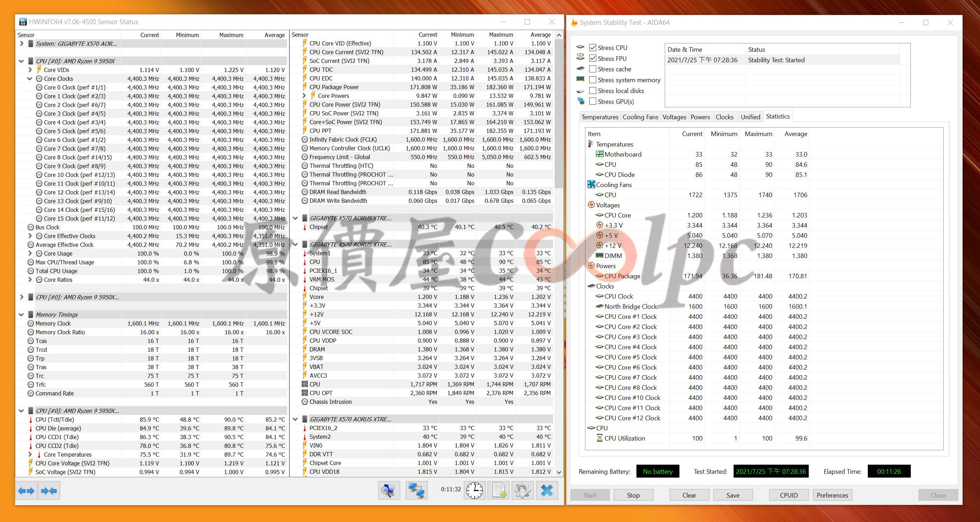Expand the Core Usage row
This screenshot has width=980, height=522.
coord(30,253)
